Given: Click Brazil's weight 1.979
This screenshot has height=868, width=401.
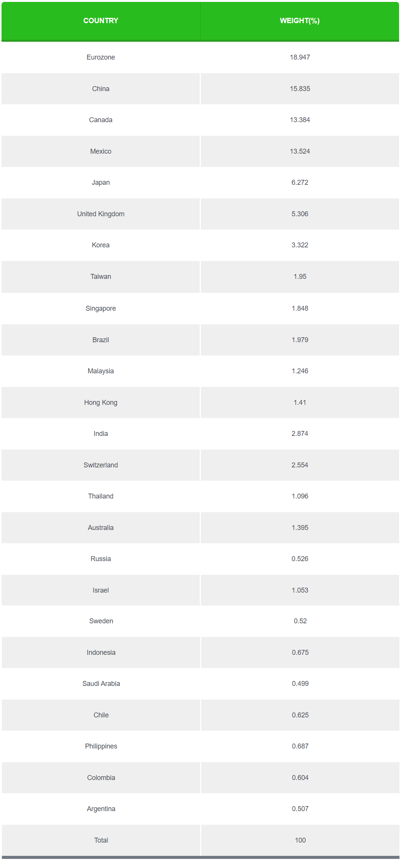Looking at the screenshot, I should pos(300,340).
